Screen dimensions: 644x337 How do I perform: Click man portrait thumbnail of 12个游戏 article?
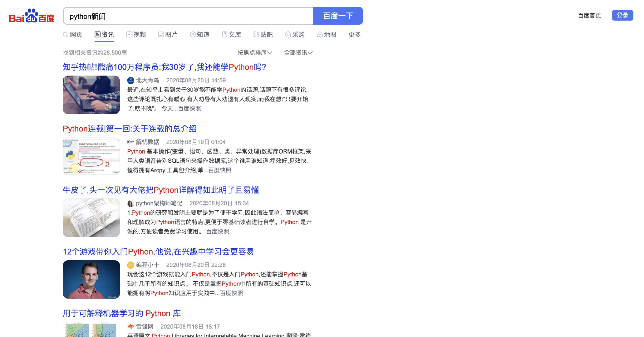pos(91,279)
